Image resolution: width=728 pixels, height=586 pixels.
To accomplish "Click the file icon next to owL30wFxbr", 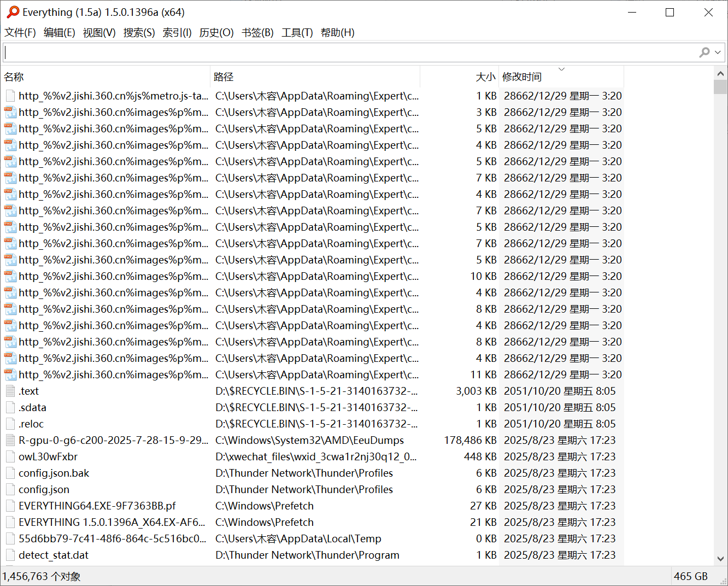I will tap(10, 456).
